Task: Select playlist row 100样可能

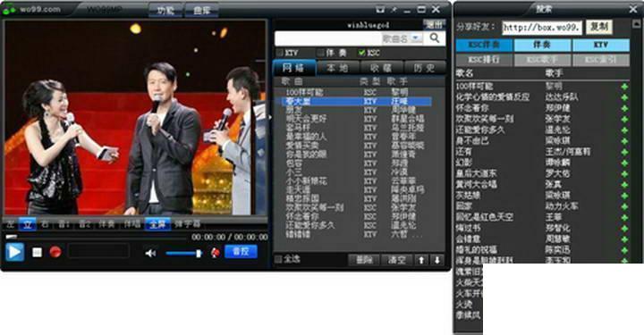Action: (357, 92)
